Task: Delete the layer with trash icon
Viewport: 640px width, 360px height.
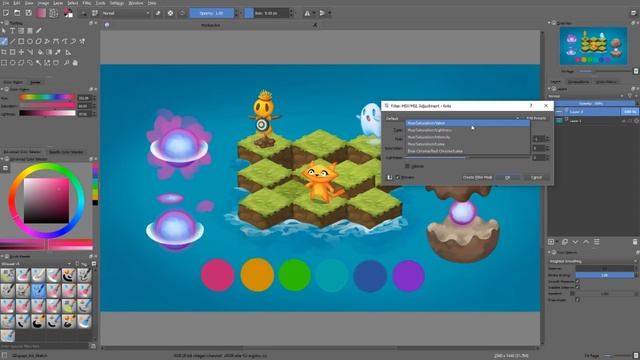Action: point(635,242)
